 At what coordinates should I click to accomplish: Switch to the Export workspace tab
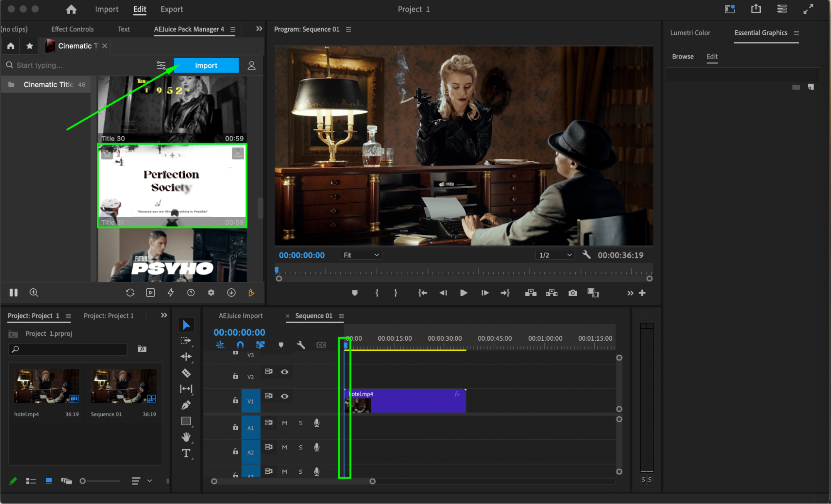coord(171,9)
